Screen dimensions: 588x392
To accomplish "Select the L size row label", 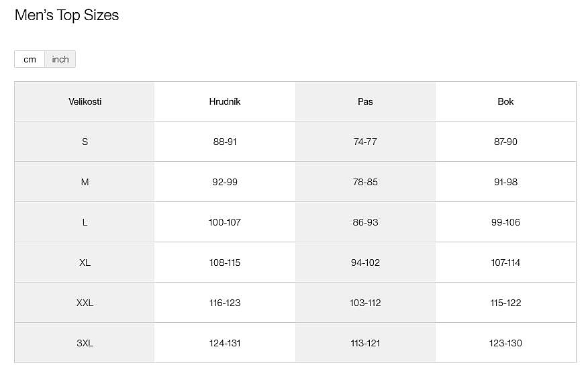I will [x=85, y=222].
